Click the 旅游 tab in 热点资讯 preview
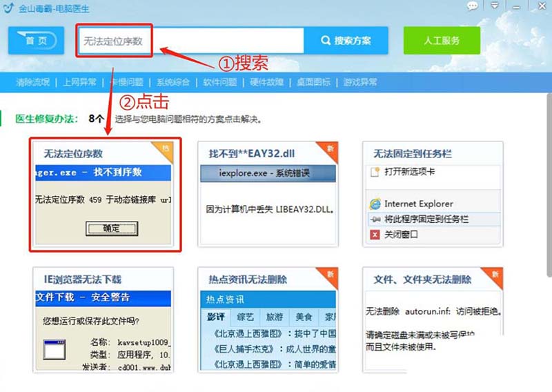This screenshot has width=552, height=392. pos(275,317)
